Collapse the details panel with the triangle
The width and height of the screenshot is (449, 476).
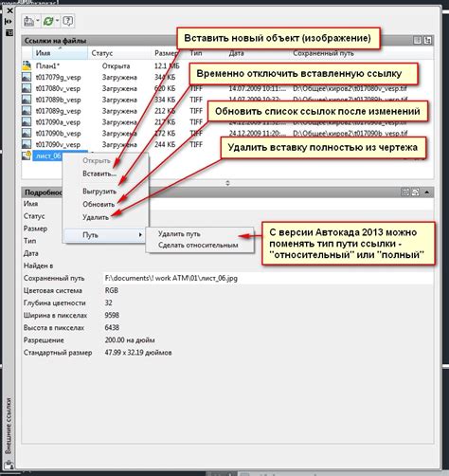[x=427, y=192]
